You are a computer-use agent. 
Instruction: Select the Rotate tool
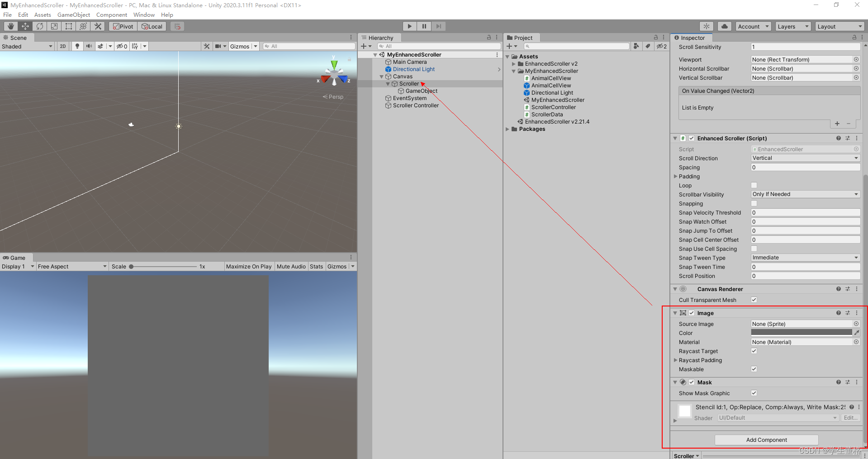click(x=39, y=26)
